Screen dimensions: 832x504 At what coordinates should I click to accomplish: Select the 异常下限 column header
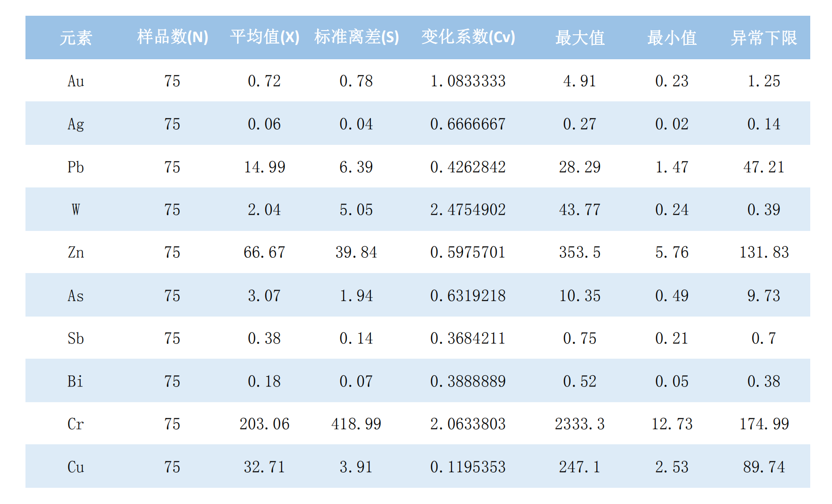tap(763, 37)
